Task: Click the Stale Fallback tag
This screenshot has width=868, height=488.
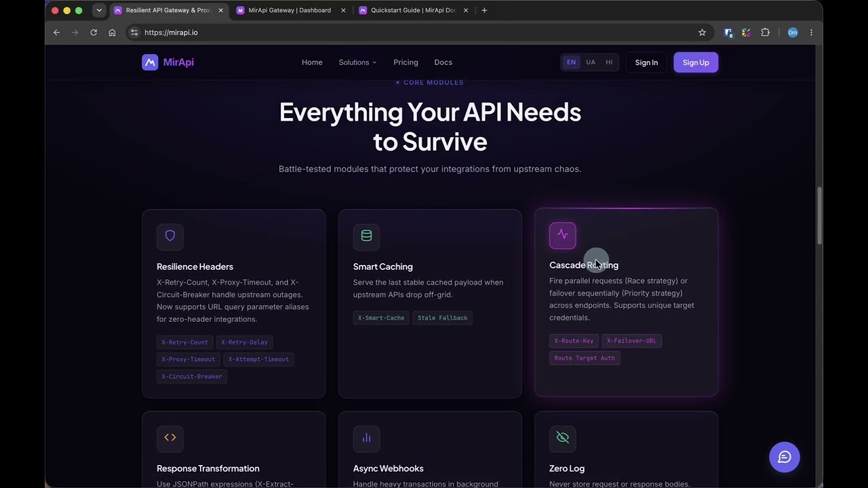Action: click(442, 318)
